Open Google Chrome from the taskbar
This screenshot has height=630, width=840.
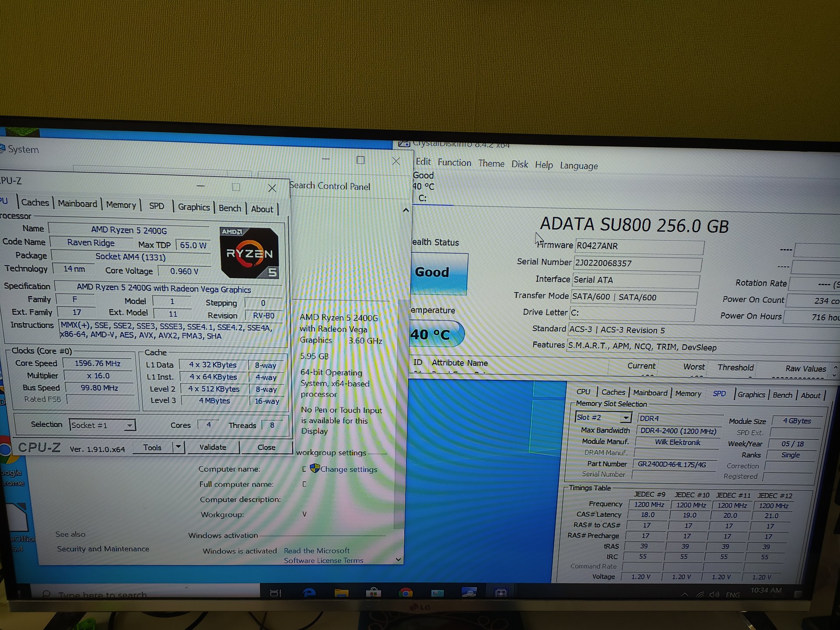[x=406, y=593]
